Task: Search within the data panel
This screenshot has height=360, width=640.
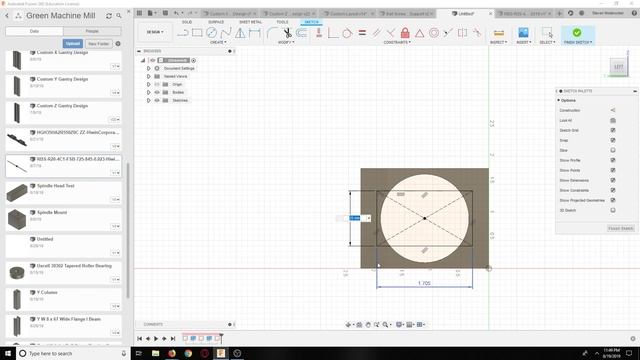Action: pyautogui.click(x=119, y=16)
